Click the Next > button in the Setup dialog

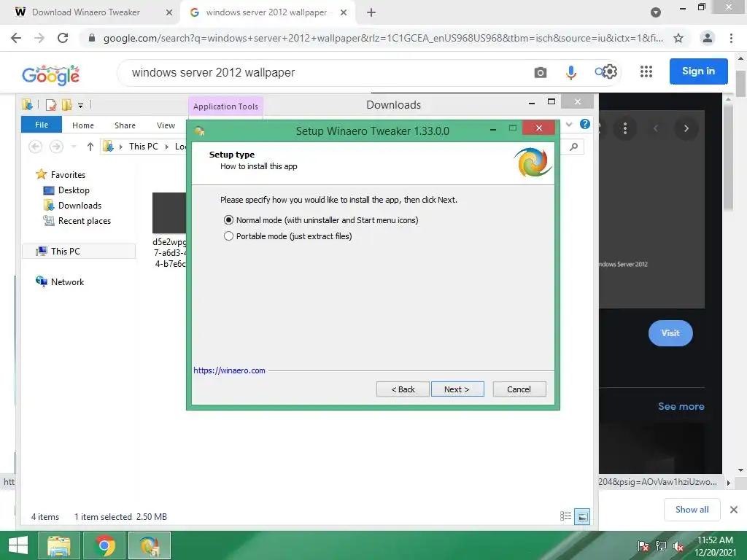click(457, 389)
